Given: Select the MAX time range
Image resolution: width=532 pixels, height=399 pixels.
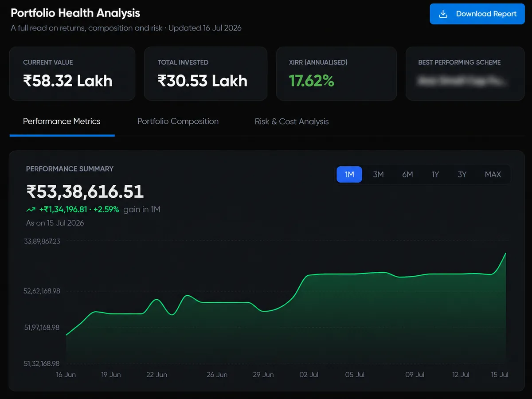Looking at the screenshot, I should pos(493,174).
